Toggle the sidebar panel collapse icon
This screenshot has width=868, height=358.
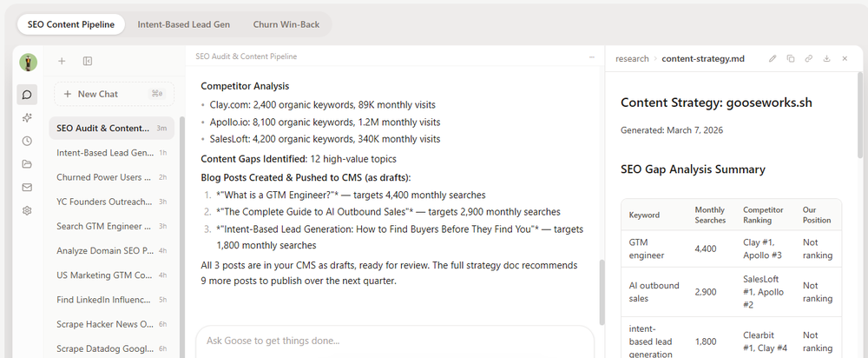point(88,61)
